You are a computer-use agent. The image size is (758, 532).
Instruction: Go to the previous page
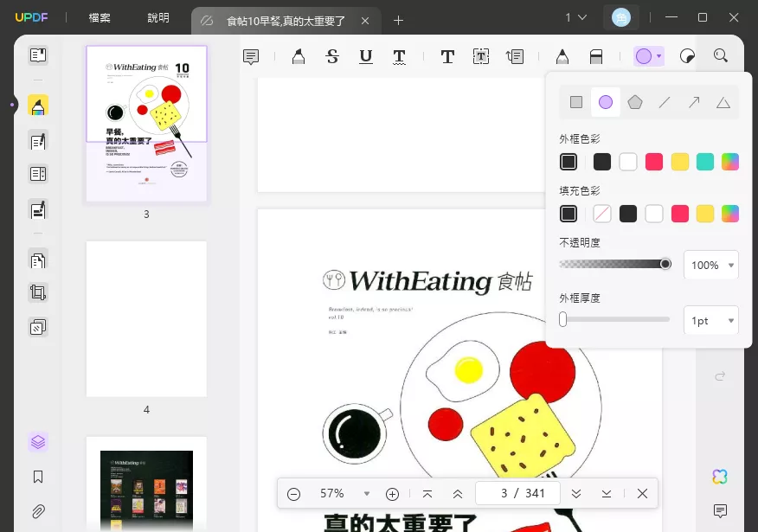tap(458, 494)
